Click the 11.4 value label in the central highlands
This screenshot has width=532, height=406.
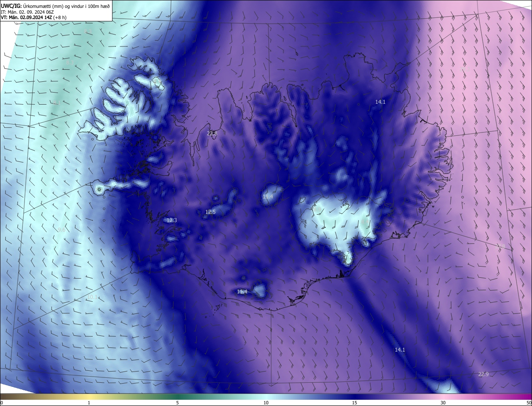(268, 196)
